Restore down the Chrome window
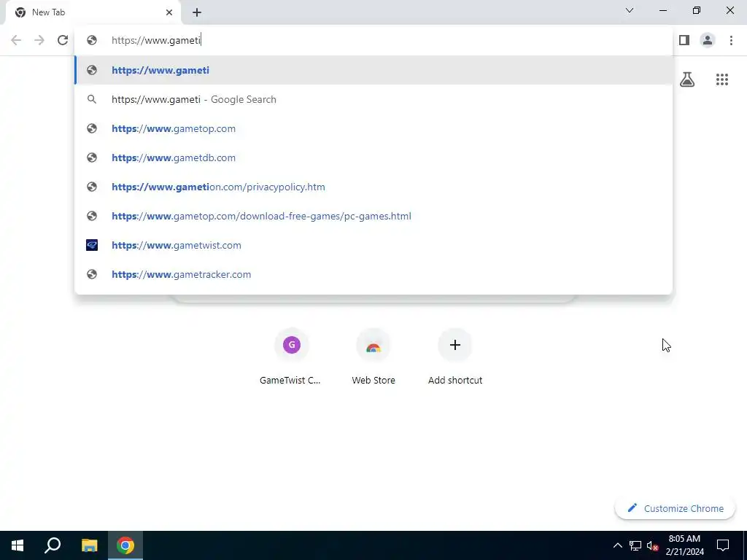The width and height of the screenshot is (747, 560). [x=697, y=10]
